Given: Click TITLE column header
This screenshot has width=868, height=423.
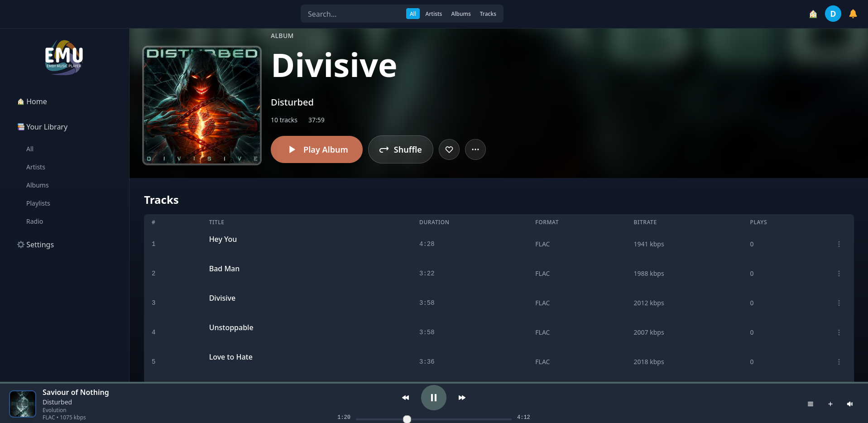Looking at the screenshot, I should click(x=216, y=222).
